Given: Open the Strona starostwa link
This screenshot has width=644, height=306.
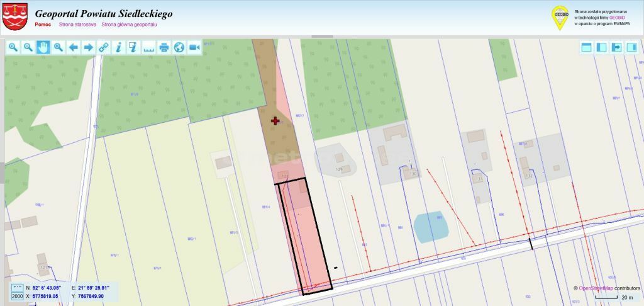Looking at the screenshot, I should (77, 25).
